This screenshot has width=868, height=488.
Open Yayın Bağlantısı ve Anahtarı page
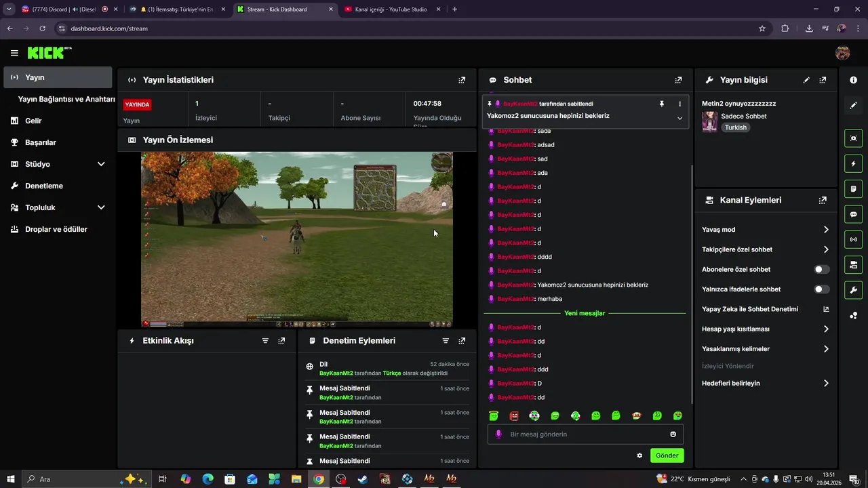point(66,99)
